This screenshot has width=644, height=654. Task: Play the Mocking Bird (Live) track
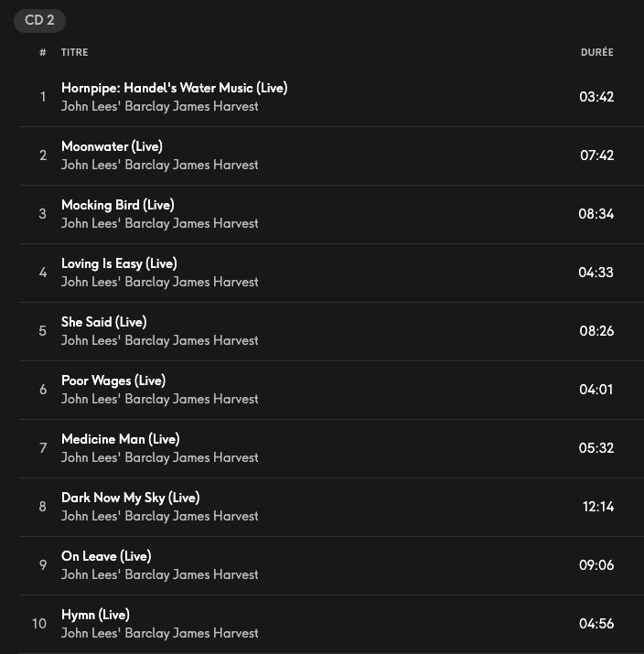[117, 205]
